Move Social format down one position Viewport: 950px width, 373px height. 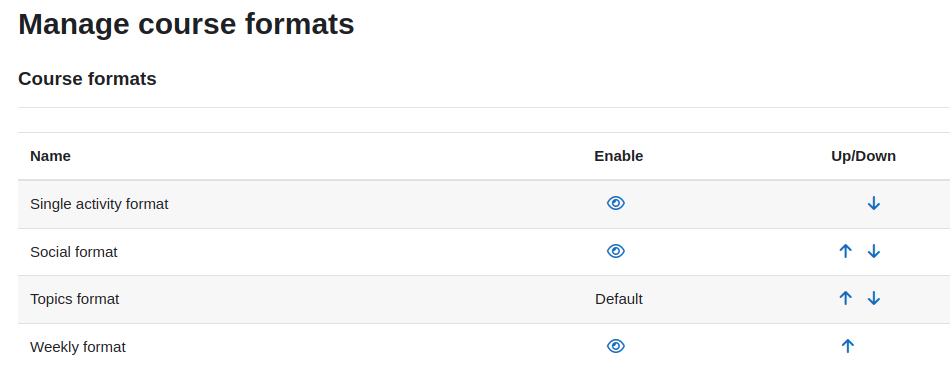point(874,251)
